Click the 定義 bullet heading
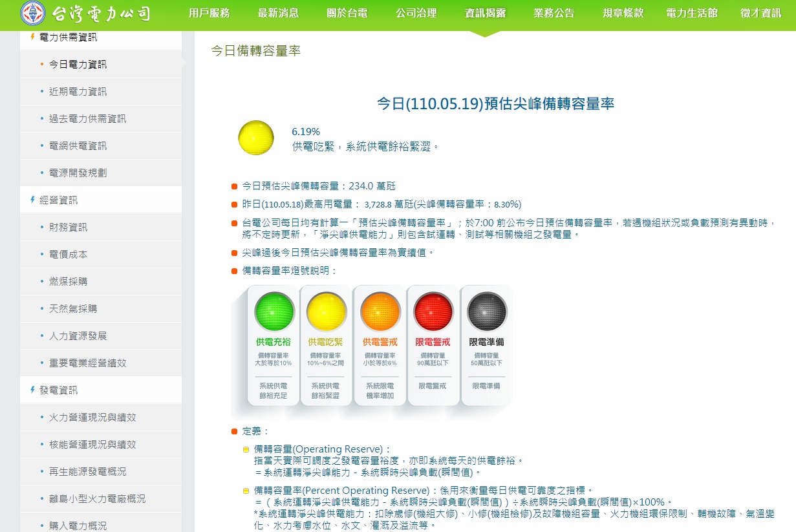 tap(255, 431)
